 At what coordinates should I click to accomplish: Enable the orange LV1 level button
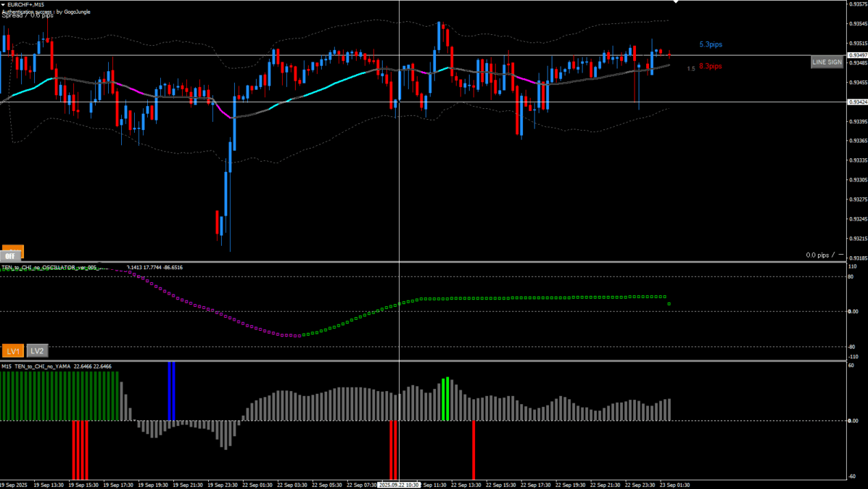(12, 351)
